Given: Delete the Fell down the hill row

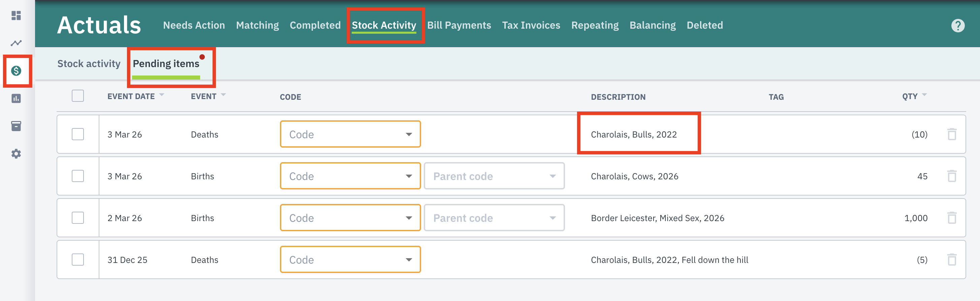Looking at the screenshot, I should [x=951, y=260].
